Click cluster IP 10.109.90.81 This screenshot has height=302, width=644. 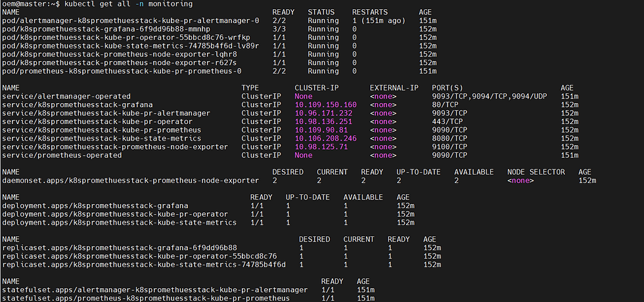(x=321, y=130)
